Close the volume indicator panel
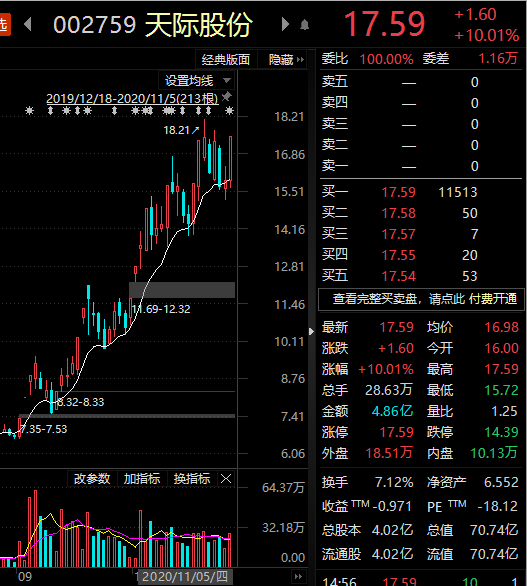Viewport: 527px width, 586px height. (226, 479)
